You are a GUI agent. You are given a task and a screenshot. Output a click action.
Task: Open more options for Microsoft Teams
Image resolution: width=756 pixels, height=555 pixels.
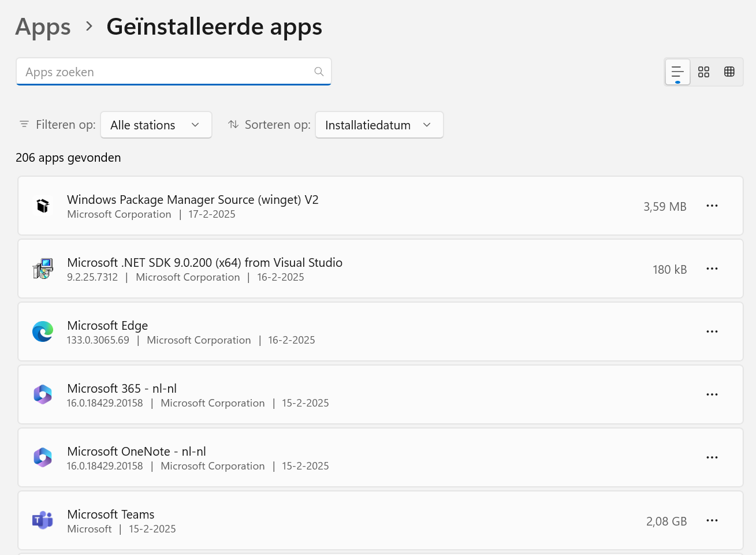coord(712,520)
